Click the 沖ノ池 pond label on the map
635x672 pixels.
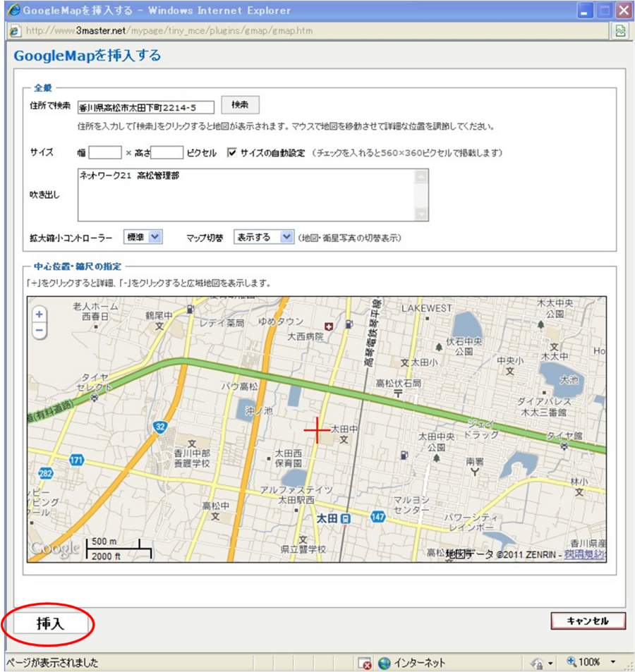(x=259, y=411)
